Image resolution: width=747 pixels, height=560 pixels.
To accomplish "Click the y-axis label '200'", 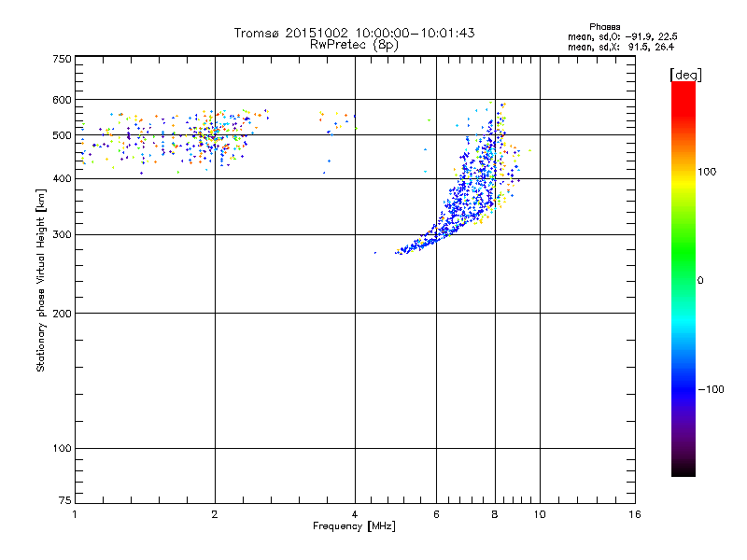I will pyautogui.click(x=62, y=314).
